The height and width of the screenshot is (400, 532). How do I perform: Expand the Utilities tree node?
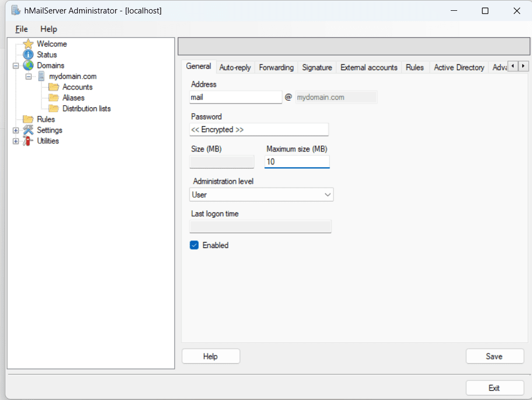pyautogui.click(x=15, y=141)
